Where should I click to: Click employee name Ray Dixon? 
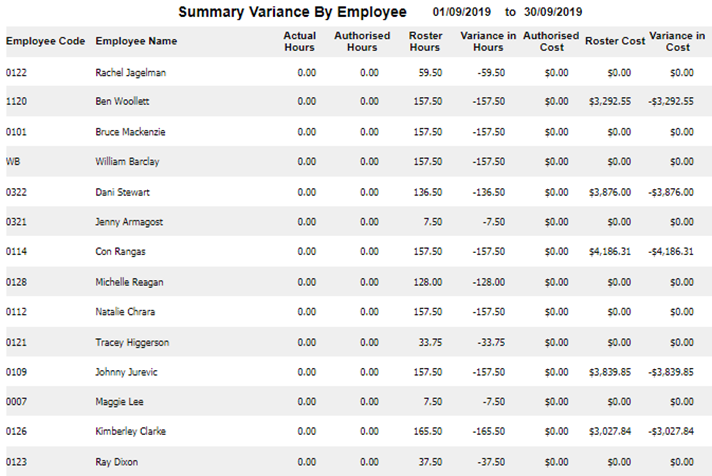point(117,462)
